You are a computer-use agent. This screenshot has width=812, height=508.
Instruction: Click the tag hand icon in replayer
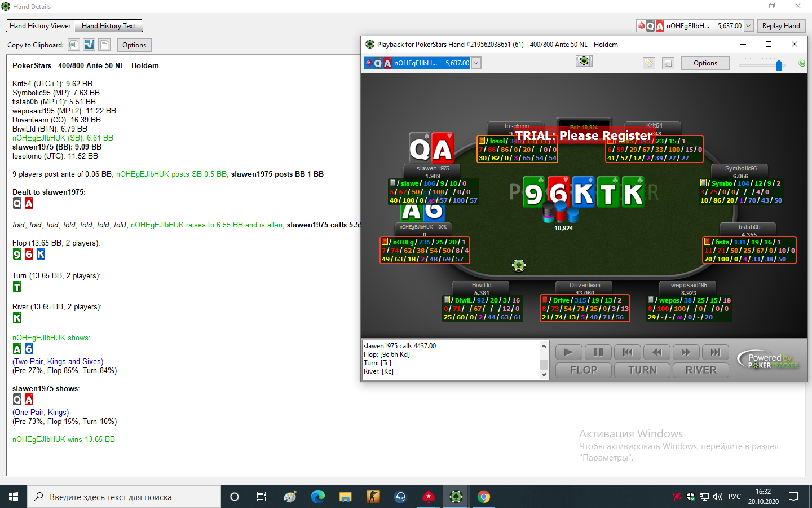[649, 63]
